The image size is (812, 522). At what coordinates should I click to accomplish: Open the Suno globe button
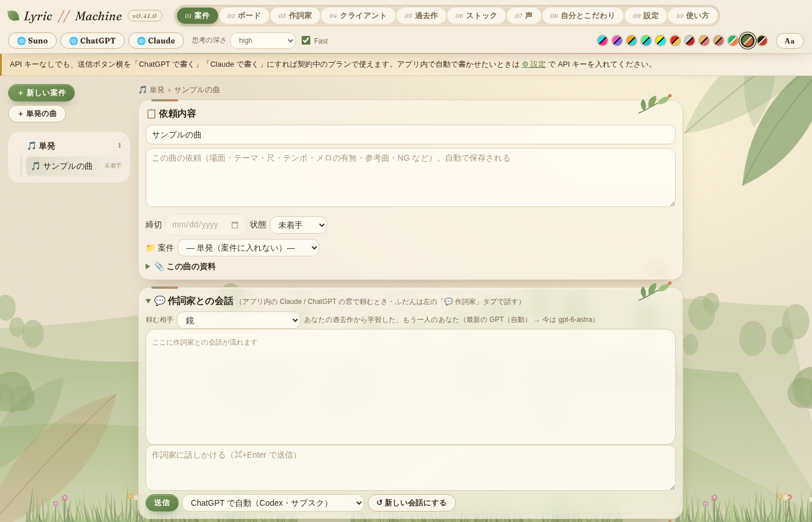32,41
